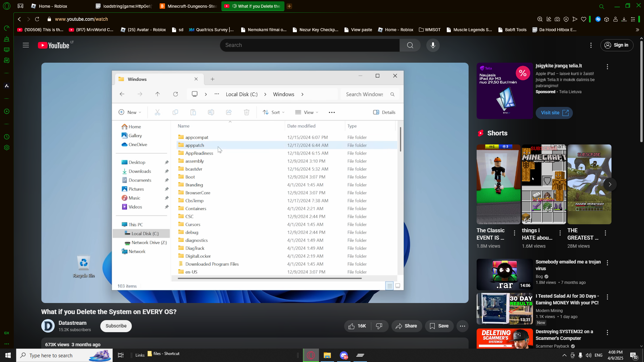
Task: Open the Downloads arrow icon in toolbar
Action: (624, 19)
